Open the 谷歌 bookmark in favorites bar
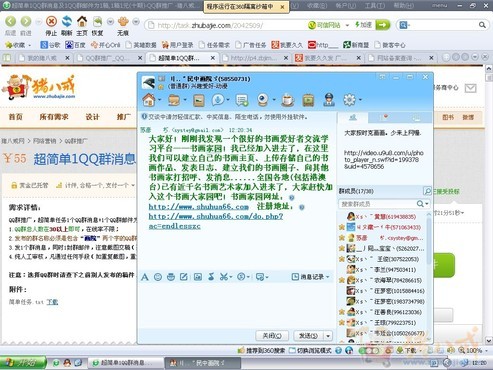Image resolution: width=493 pixels, height=370 pixels. [x=50, y=45]
